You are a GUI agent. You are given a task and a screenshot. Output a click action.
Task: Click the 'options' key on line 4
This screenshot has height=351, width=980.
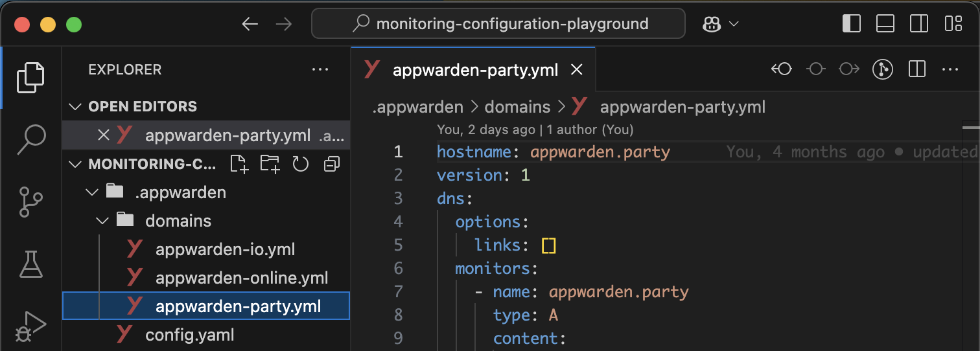point(487,222)
